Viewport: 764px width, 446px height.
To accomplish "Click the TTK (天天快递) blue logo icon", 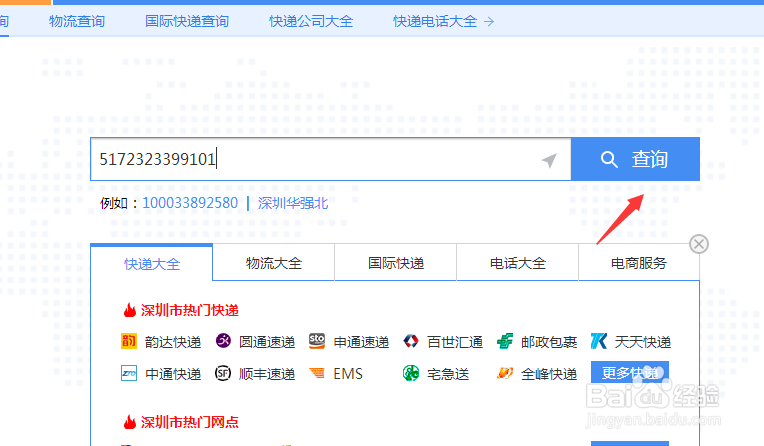I will 599,341.
